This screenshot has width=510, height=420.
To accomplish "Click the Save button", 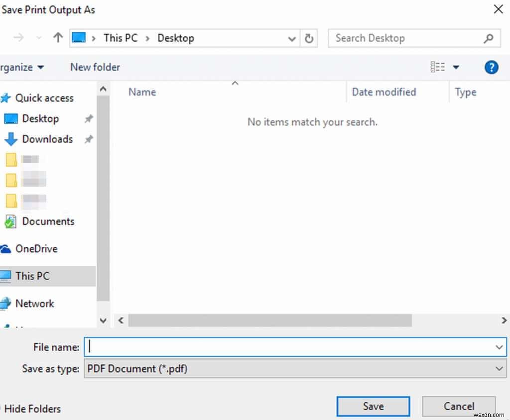I will [x=373, y=406].
